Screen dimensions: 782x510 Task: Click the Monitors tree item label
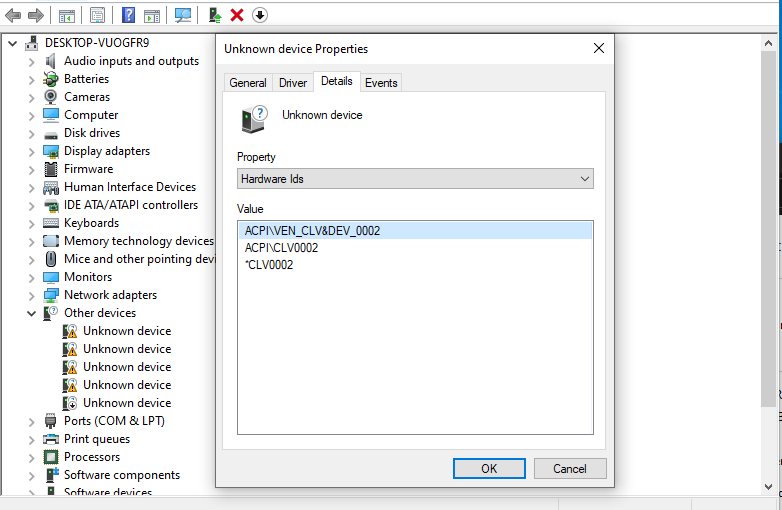click(x=88, y=277)
